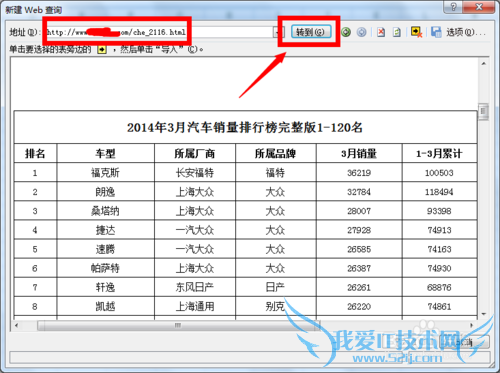
Task: Click the 帕萨特 car model cell
Action: 105,268
